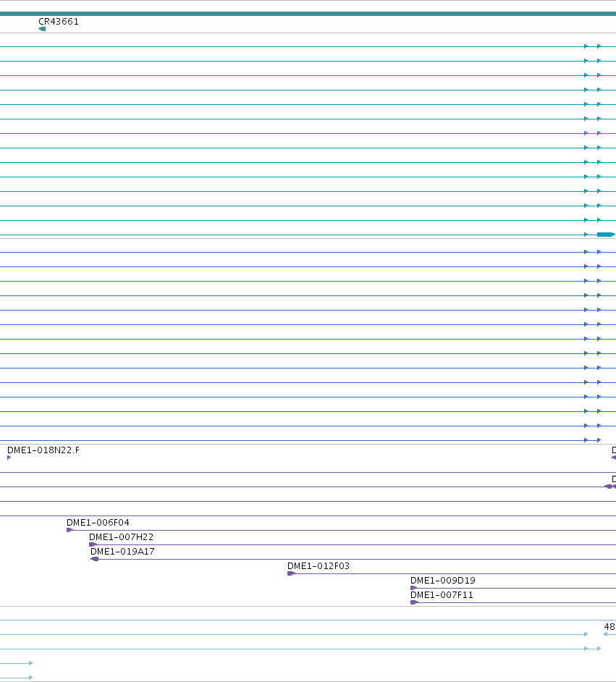Click the purple start block of DME1-007F11
Viewport: 616px width, 682px height.
[x=414, y=602]
